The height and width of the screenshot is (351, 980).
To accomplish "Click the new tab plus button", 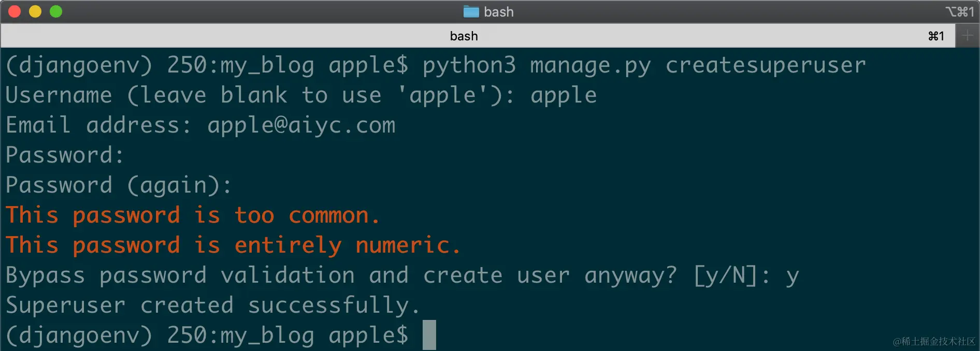I will 967,36.
